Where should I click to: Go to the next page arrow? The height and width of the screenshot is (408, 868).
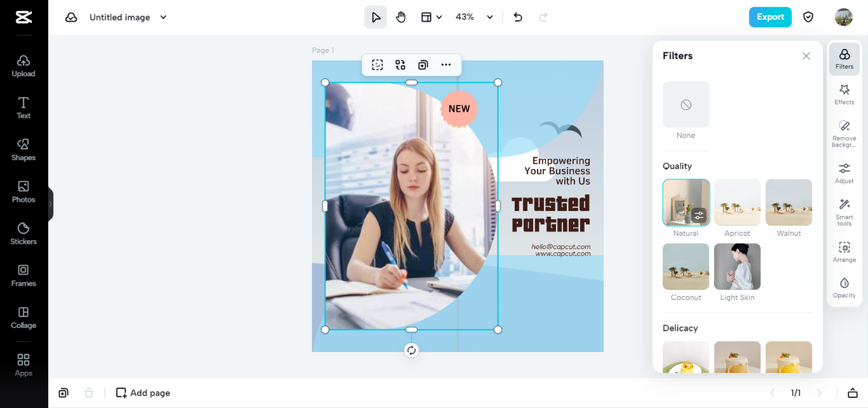pos(819,392)
